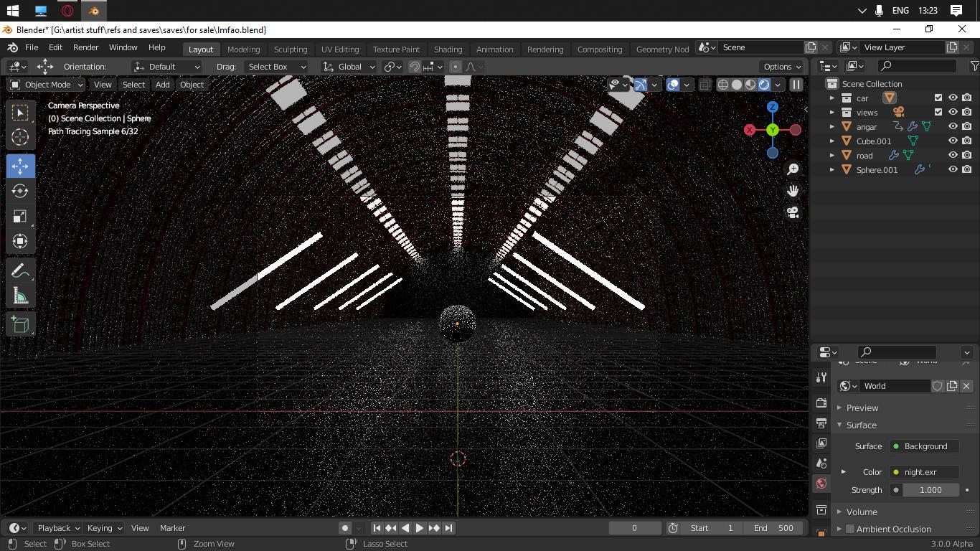Click the viewport zoom magnifier icon
This screenshot has width=980, height=551.
793,169
